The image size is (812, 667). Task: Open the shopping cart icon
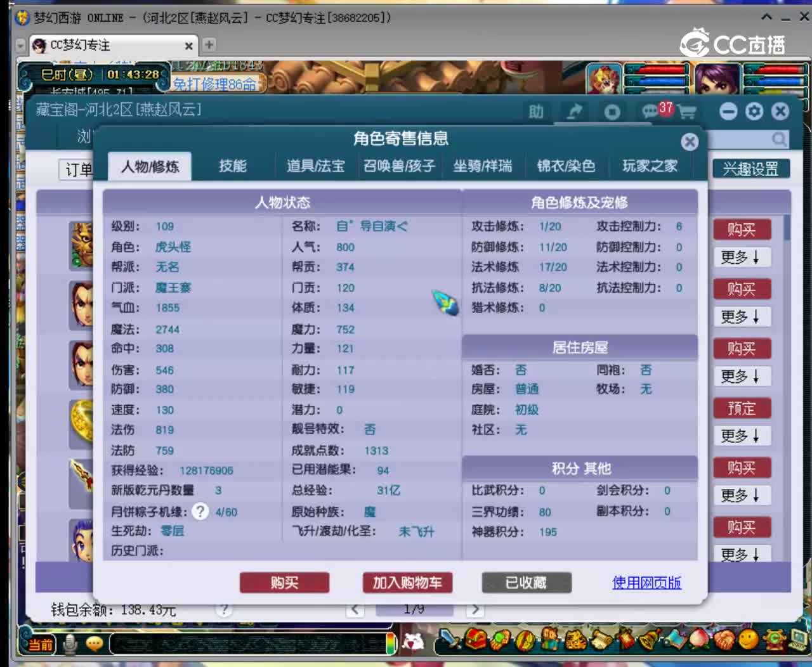click(687, 112)
